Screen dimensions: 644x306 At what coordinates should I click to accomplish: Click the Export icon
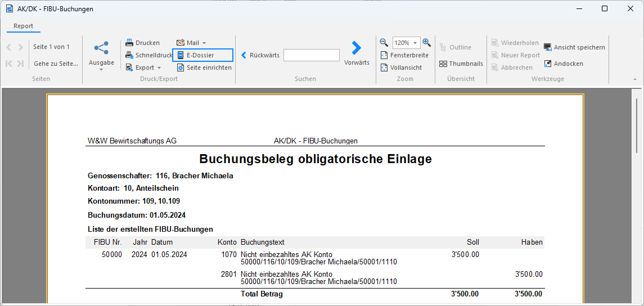pyautogui.click(x=129, y=67)
